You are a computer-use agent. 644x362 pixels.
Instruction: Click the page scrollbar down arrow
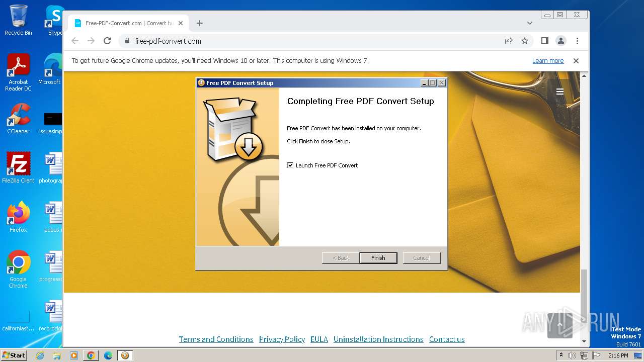click(584, 341)
